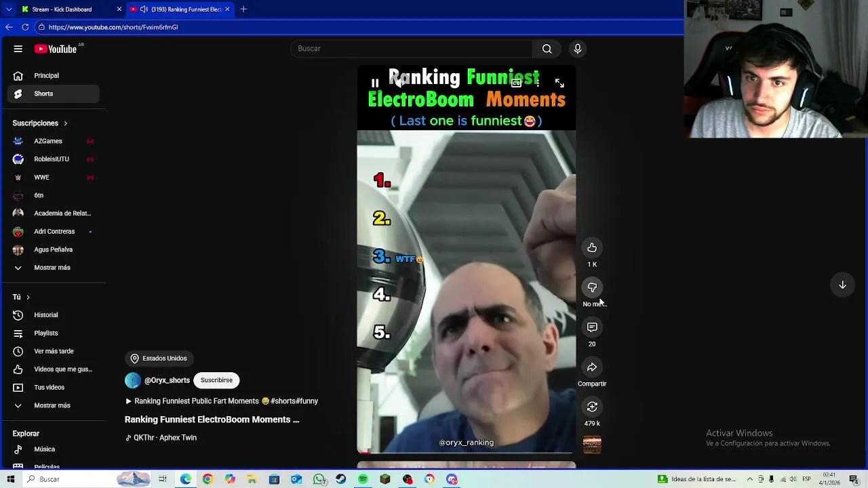Select the Ranking Funniest Elec... browser tab
The image size is (868, 488).
click(180, 9)
